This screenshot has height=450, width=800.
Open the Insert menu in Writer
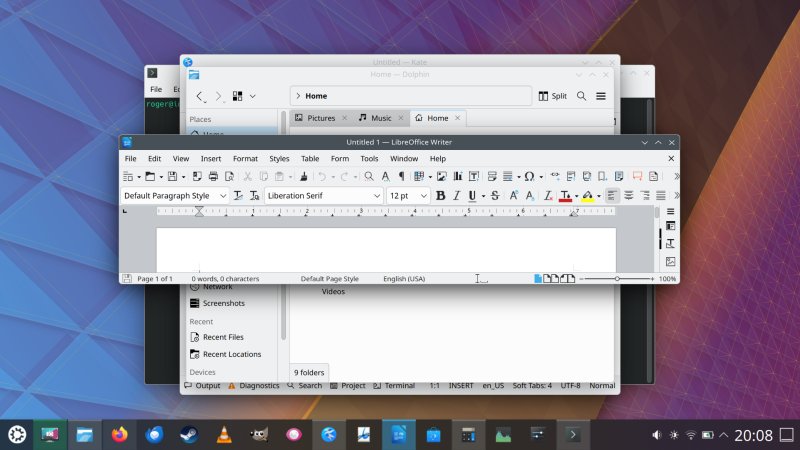click(x=211, y=159)
